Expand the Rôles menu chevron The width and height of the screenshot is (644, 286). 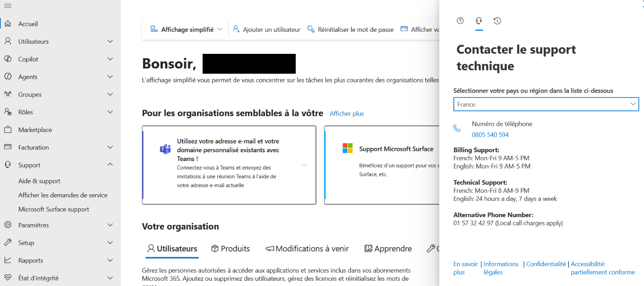click(110, 112)
